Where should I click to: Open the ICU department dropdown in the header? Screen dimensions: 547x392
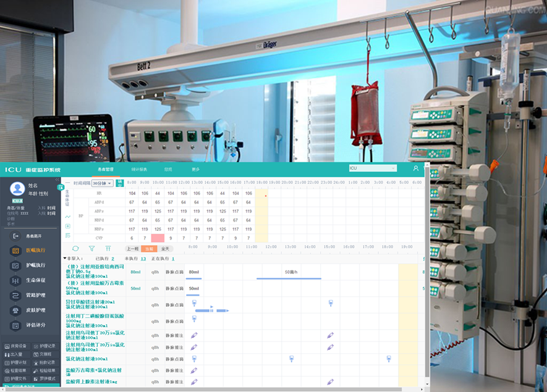coord(372,168)
